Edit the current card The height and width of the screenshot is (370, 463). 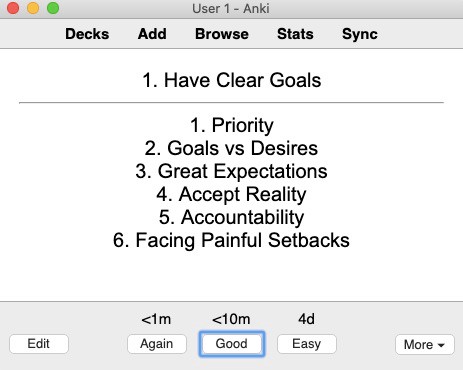pyautogui.click(x=39, y=344)
